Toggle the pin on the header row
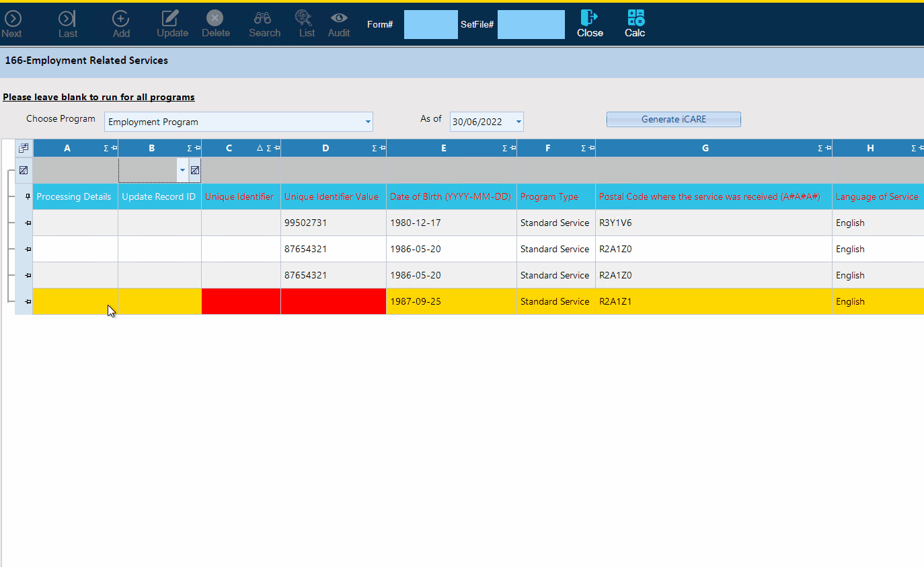This screenshot has width=924, height=567. (28, 197)
